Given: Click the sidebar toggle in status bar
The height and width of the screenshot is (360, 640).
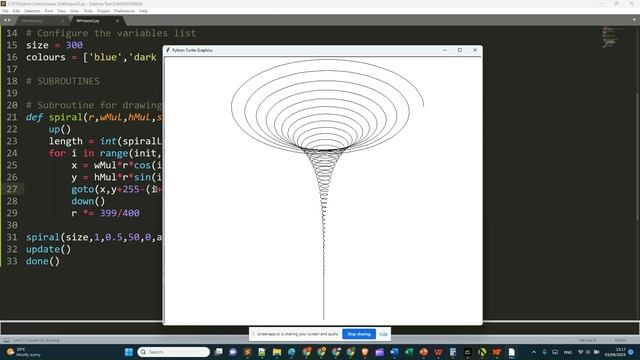Looking at the screenshot, I should (6, 340).
